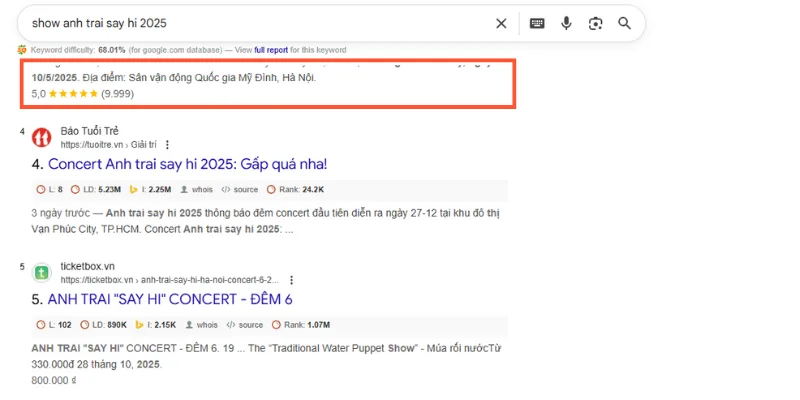
Task: Open the on-screen keyboard input tool
Action: [537, 23]
